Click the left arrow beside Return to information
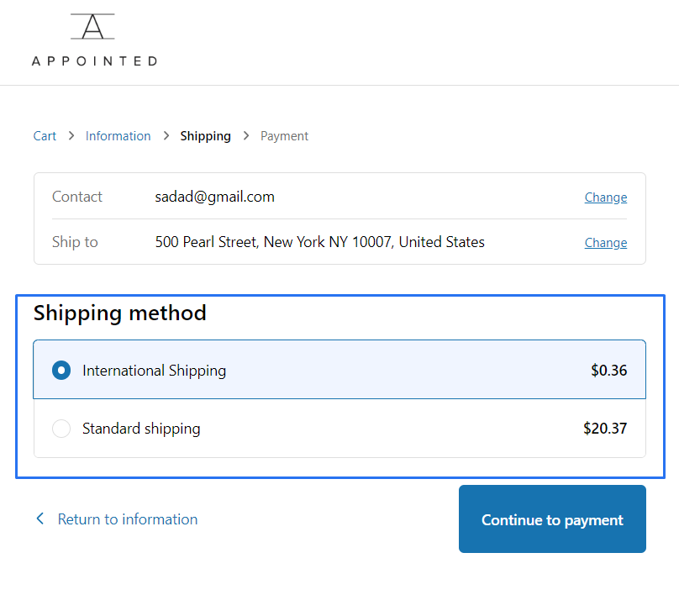 pyautogui.click(x=39, y=519)
